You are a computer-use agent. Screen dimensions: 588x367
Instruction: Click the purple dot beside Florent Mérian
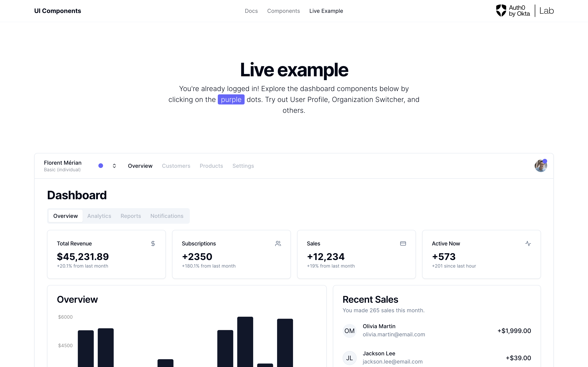click(x=101, y=166)
